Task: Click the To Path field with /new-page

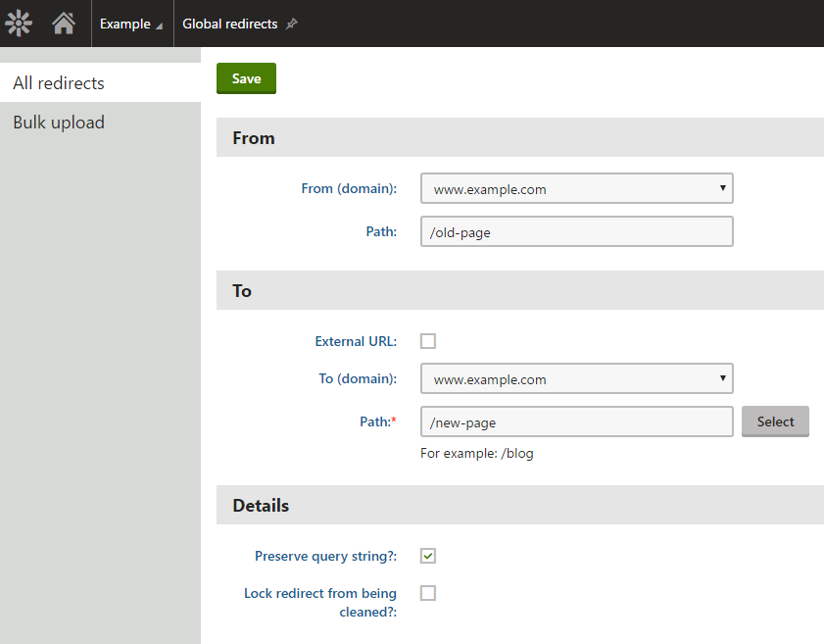Action: (576, 421)
